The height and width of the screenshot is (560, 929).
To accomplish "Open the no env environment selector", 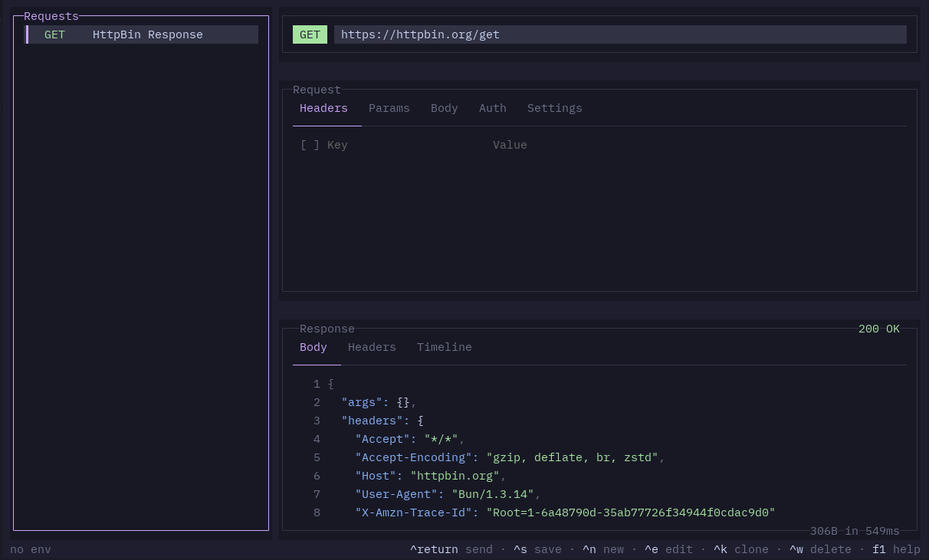I will [x=31, y=549].
